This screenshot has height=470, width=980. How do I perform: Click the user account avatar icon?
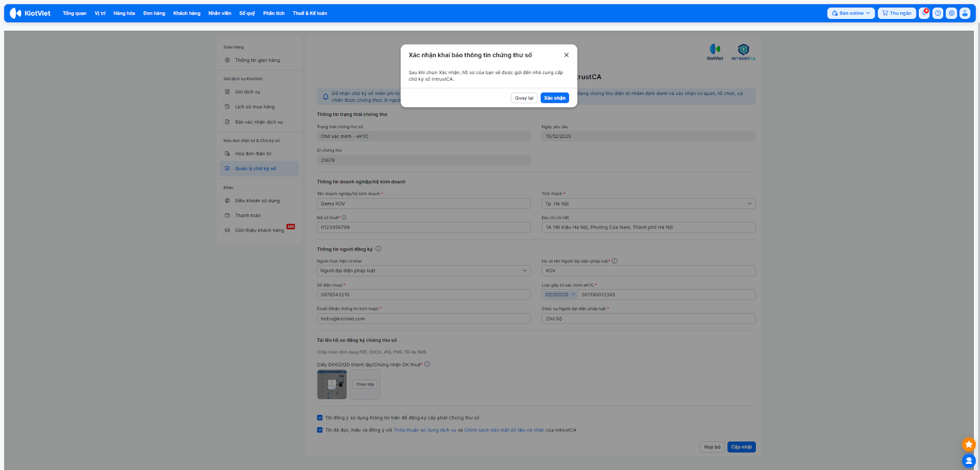[x=965, y=13]
